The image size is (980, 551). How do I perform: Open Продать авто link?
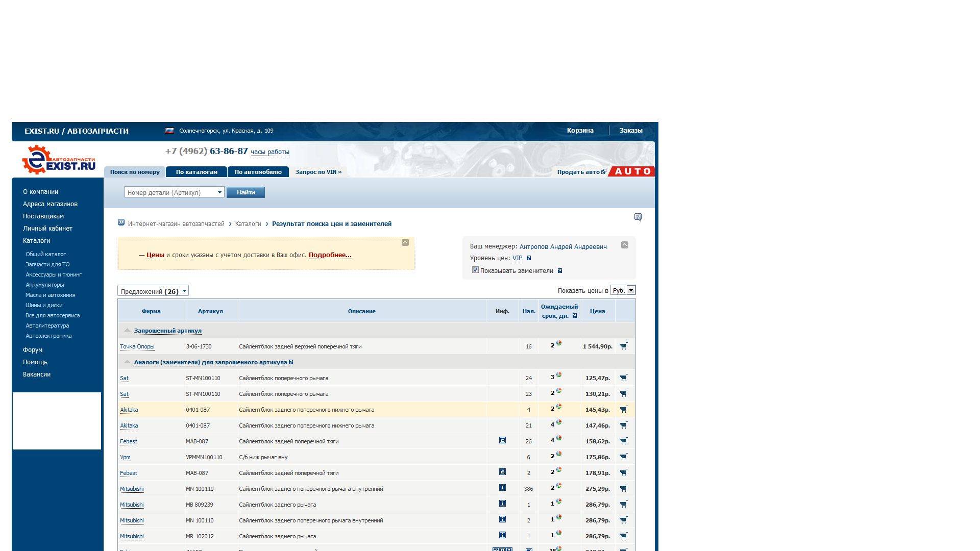pos(581,172)
